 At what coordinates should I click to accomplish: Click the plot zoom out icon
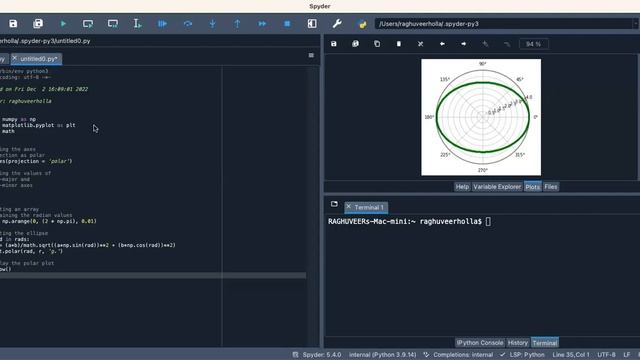point(507,44)
